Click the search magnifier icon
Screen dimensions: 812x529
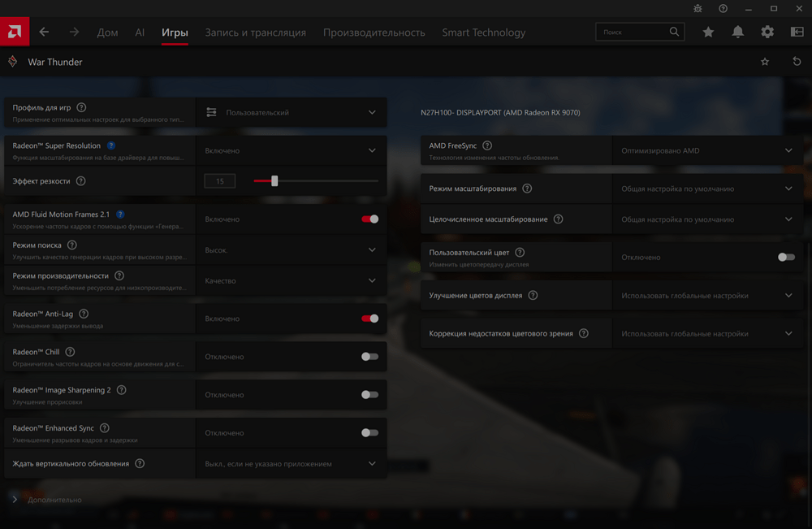click(674, 32)
